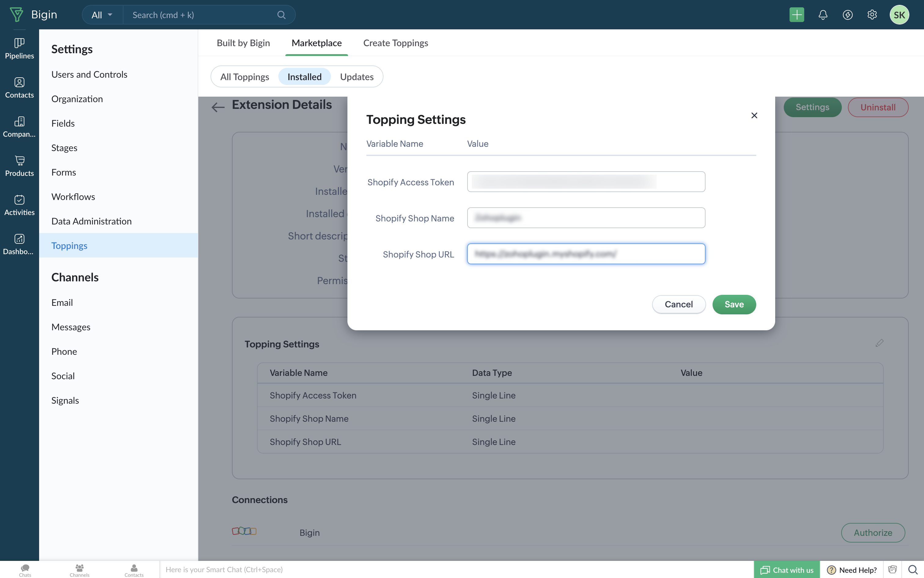
Task: Close the Topping Settings dialog
Action: pos(754,116)
